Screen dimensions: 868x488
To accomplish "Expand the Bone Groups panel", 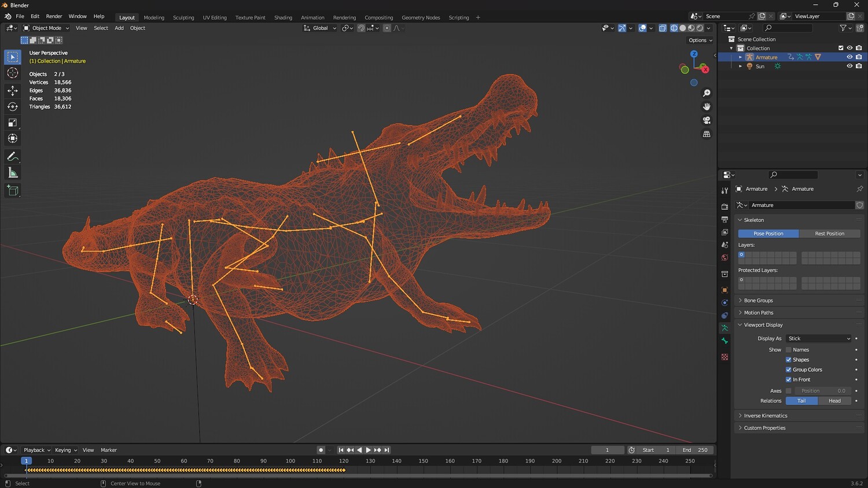I will point(758,301).
